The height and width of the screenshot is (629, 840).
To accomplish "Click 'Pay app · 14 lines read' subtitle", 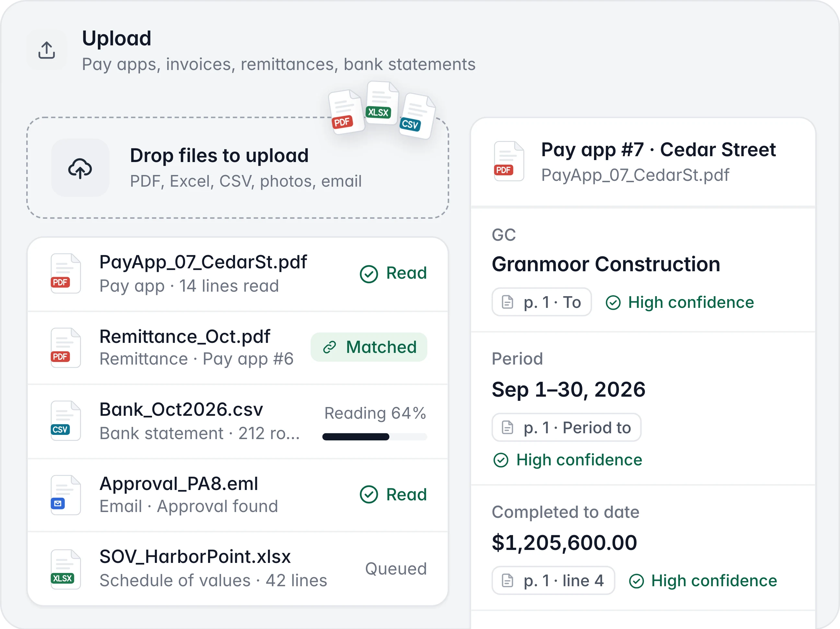I will click(189, 286).
